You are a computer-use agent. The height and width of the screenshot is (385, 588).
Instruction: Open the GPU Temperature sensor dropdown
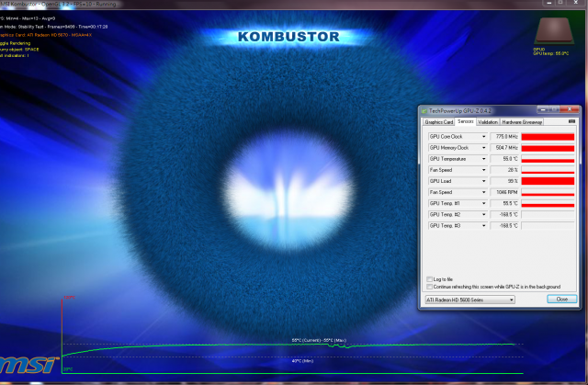484,159
